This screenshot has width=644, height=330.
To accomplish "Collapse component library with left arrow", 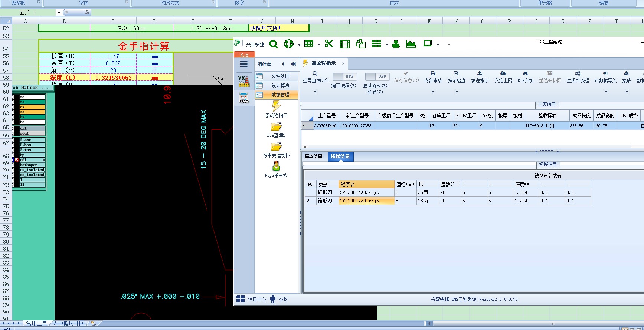I will click(x=283, y=64).
